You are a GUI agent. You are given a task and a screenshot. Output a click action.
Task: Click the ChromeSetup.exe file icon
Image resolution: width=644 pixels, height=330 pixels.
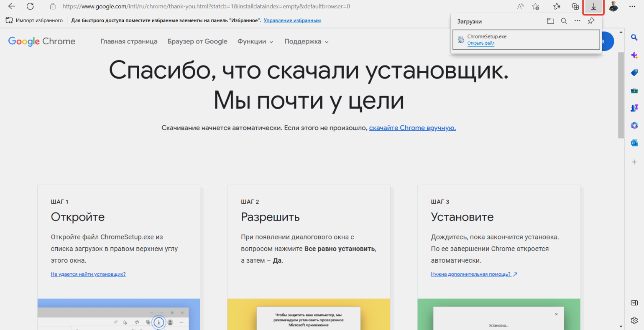461,40
